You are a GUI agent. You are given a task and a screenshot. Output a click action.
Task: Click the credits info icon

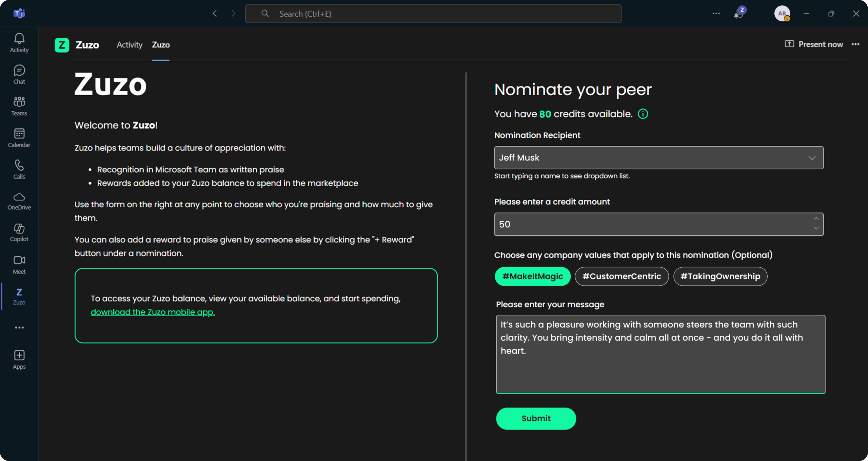(643, 114)
